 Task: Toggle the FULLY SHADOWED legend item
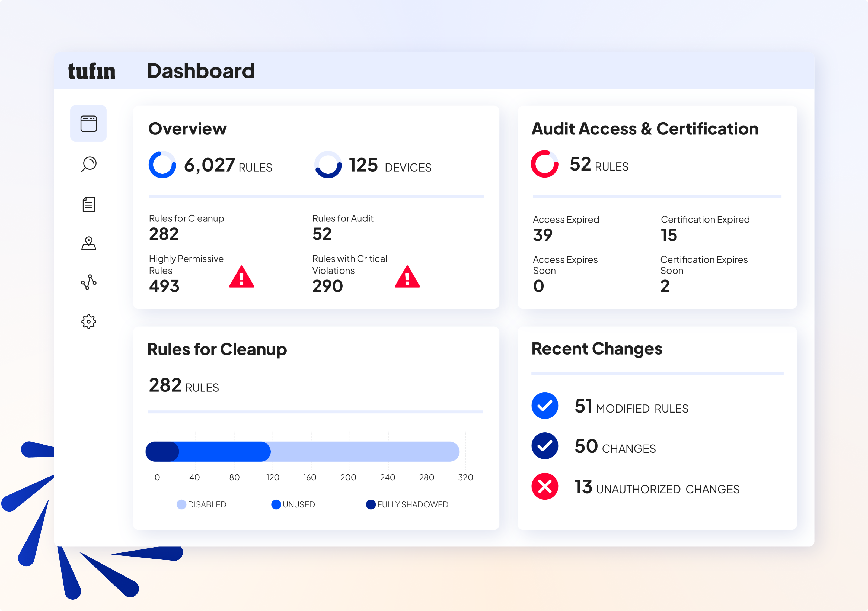(407, 504)
